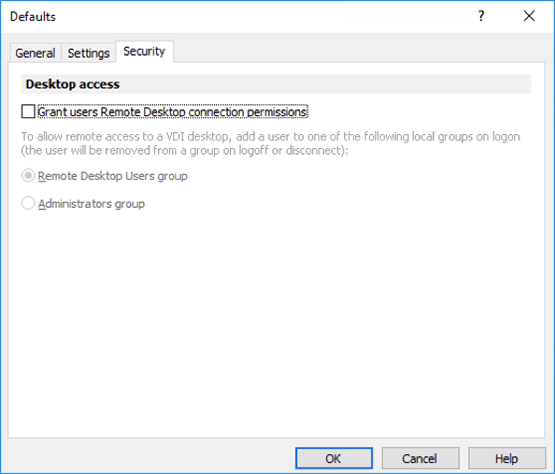
Task: Close the Defaults dialog with X
Action: click(x=529, y=16)
